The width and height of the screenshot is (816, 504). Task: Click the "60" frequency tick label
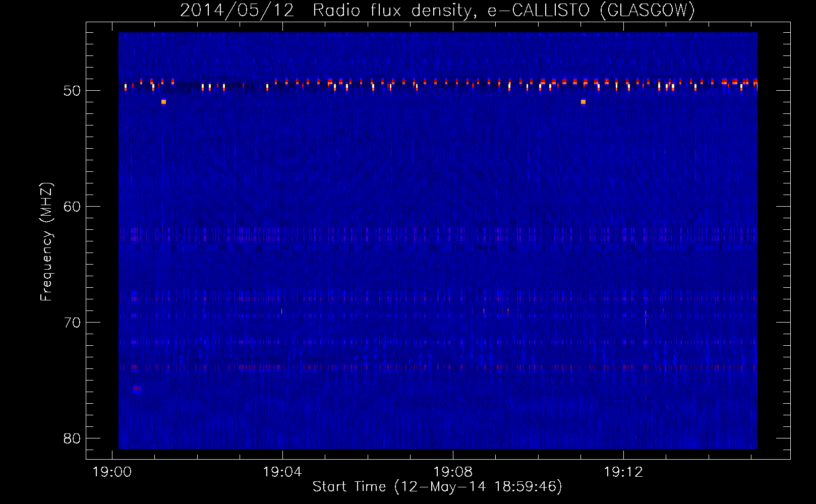pyautogui.click(x=72, y=207)
